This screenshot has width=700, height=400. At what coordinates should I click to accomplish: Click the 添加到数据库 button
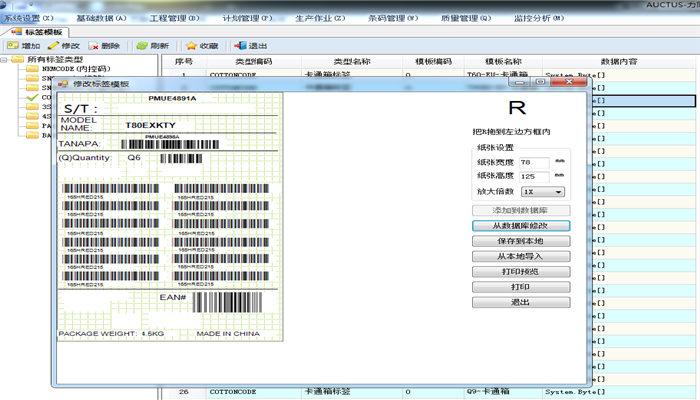[521, 210]
